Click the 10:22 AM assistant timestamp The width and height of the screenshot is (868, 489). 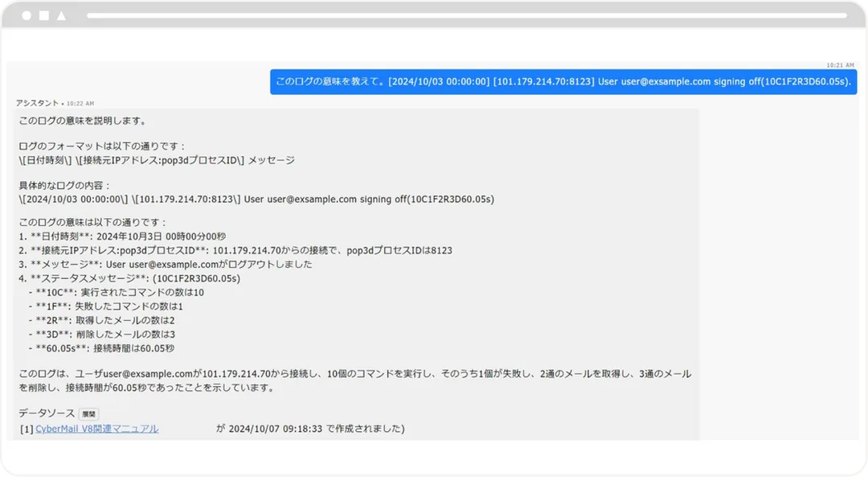[80, 104]
